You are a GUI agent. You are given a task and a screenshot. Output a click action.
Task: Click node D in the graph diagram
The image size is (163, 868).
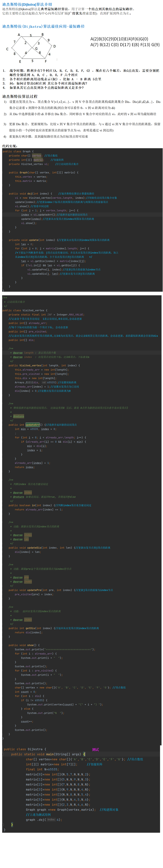[x=54, y=46]
